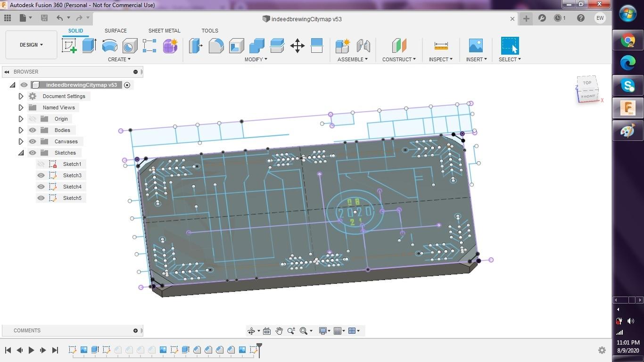Open a new design tab
644x362 pixels.
pos(526,18)
